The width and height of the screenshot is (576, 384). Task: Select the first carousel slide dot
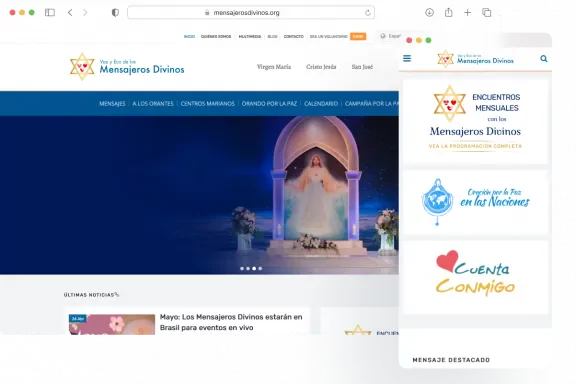(x=242, y=269)
